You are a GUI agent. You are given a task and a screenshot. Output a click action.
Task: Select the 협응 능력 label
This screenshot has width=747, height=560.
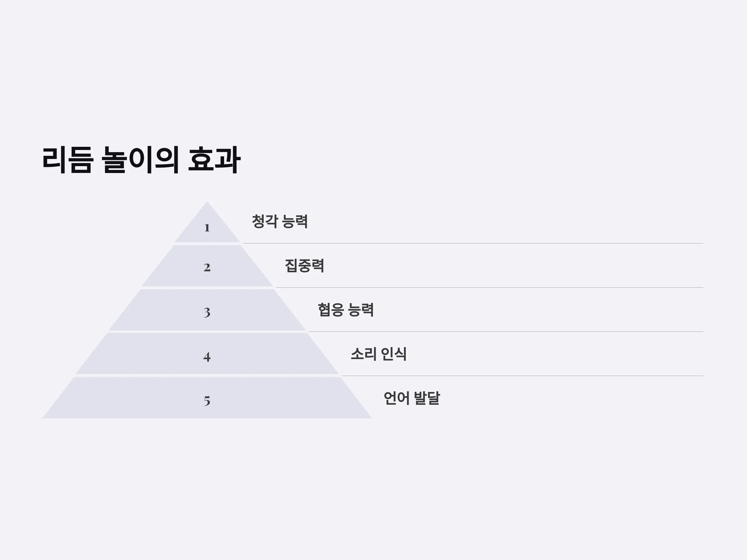coord(345,310)
